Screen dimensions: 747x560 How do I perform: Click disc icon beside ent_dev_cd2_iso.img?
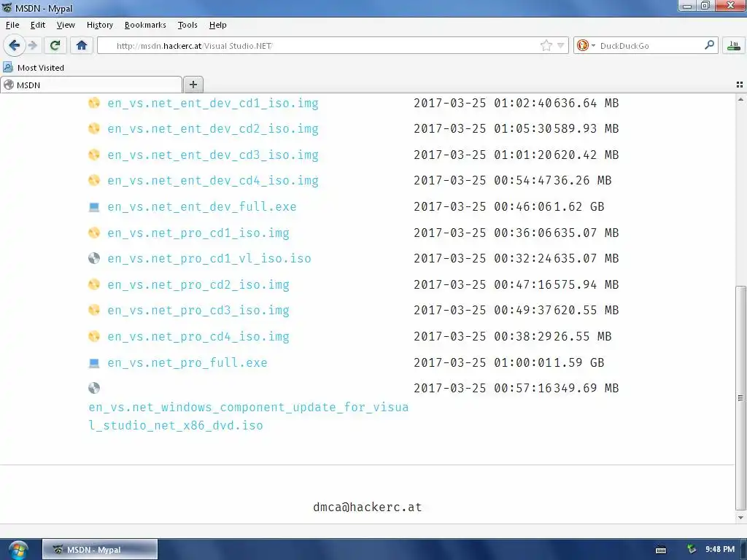click(x=94, y=128)
